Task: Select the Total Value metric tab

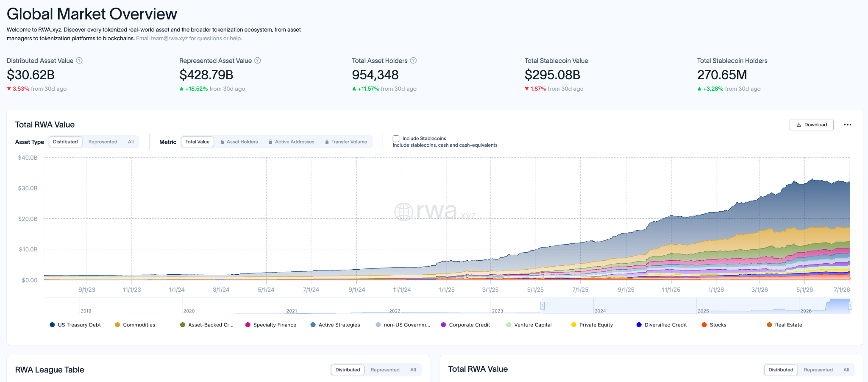Action: coord(198,142)
